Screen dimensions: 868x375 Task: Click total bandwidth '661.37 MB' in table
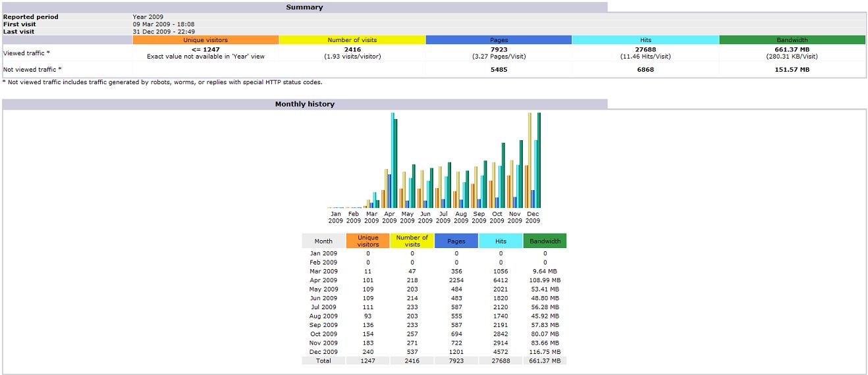pyautogui.click(x=545, y=361)
